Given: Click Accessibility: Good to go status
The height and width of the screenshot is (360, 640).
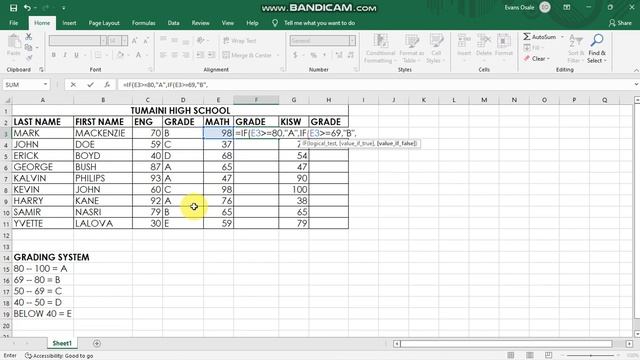Looking at the screenshot, I should tap(59, 356).
